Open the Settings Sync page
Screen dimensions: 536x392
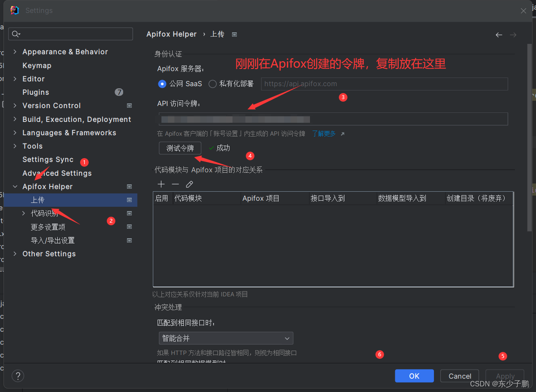[48, 159]
